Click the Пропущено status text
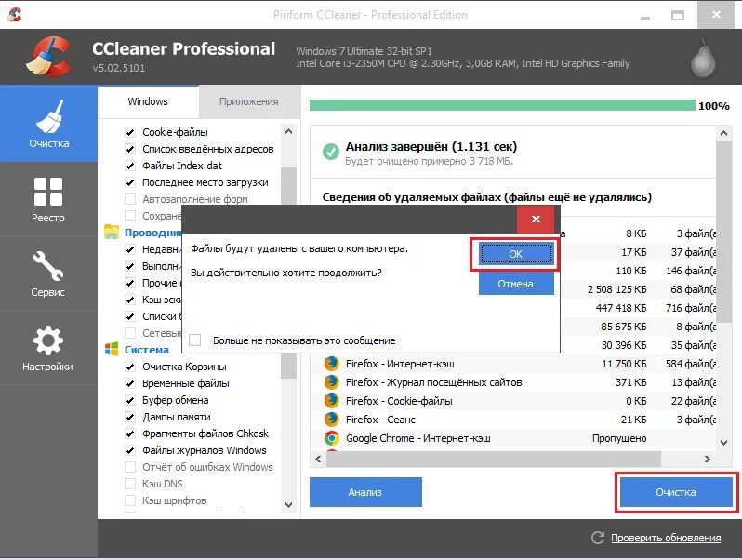 (x=619, y=438)
